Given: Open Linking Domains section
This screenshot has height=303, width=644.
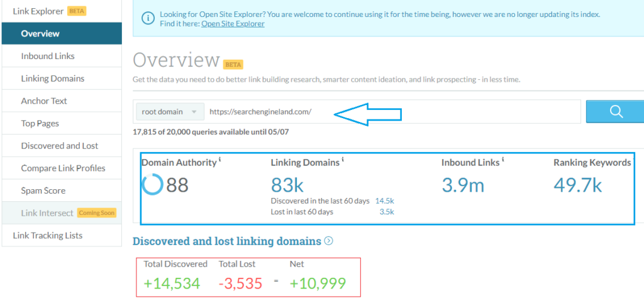Looking at the screenshot, I should point(62,79).
